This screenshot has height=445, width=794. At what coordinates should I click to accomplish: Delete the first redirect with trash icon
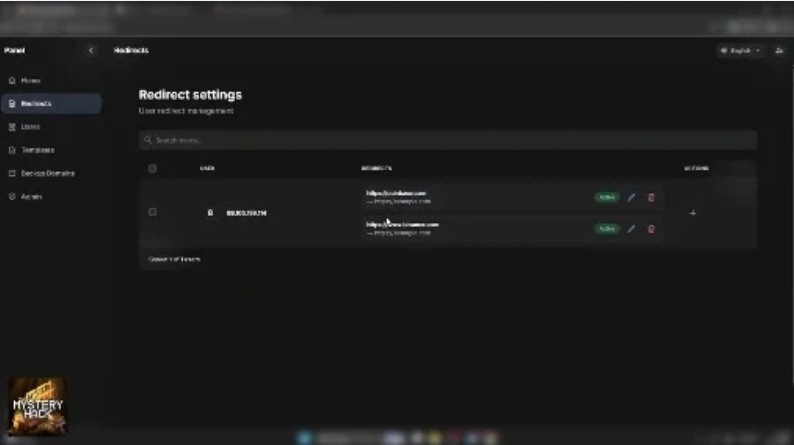tap(651, 197)
